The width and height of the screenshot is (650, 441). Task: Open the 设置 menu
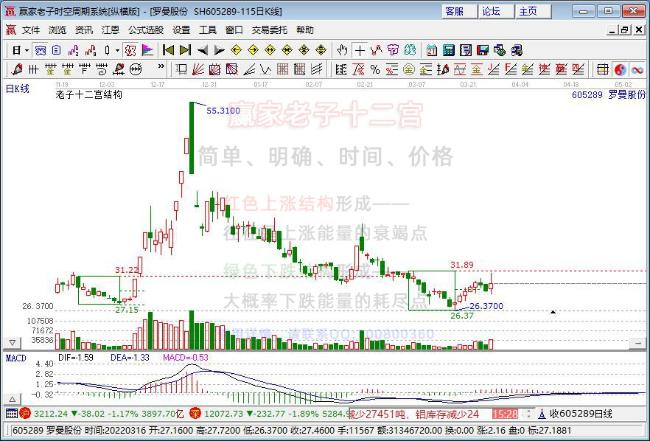pyautogui.click(x=181, y=30)
